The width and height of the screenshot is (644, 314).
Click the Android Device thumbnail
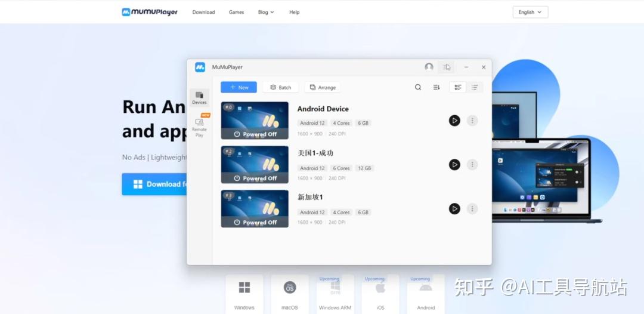[255, 121]
